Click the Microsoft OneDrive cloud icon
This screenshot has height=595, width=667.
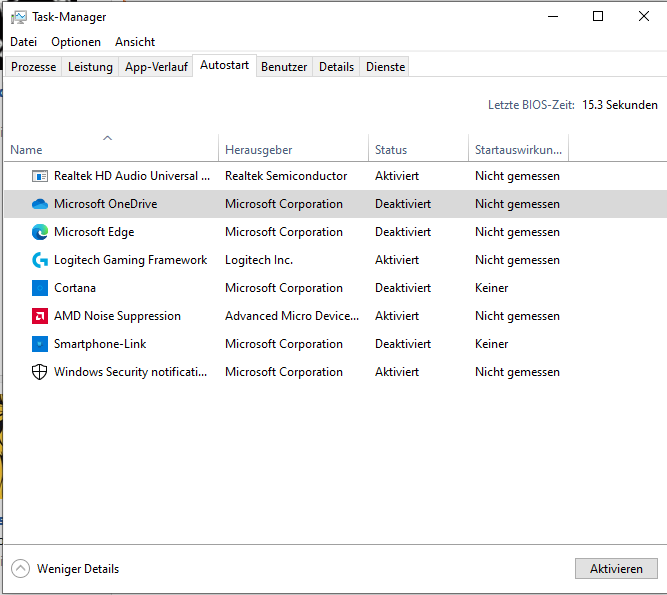pyautogui.click(x=40, y=204)
